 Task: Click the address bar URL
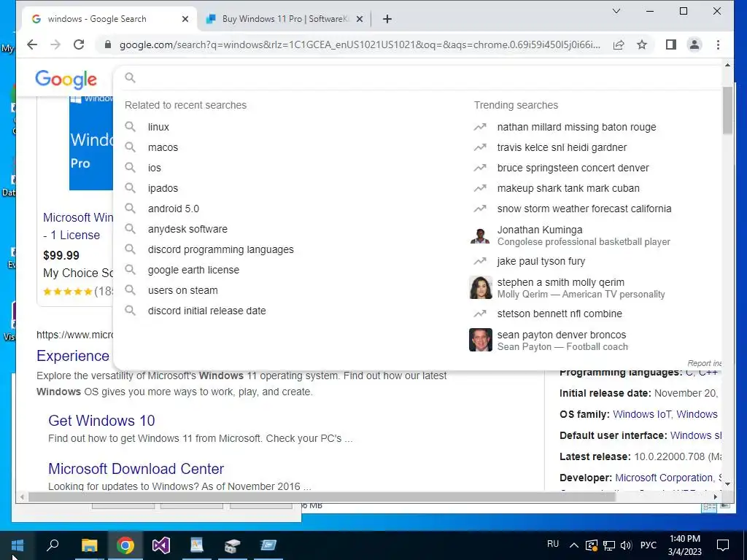coord(360,44)
